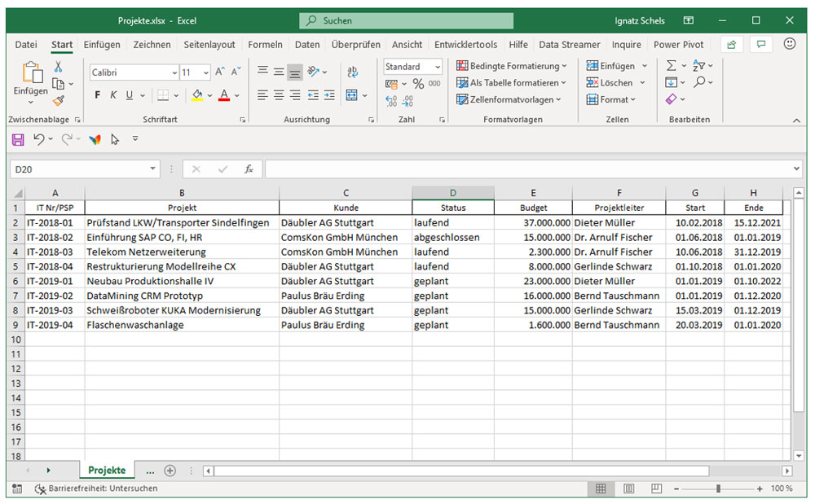Click the Format Painter brush icon
This screenshot has width=815, height=504.
click(58, 100)
